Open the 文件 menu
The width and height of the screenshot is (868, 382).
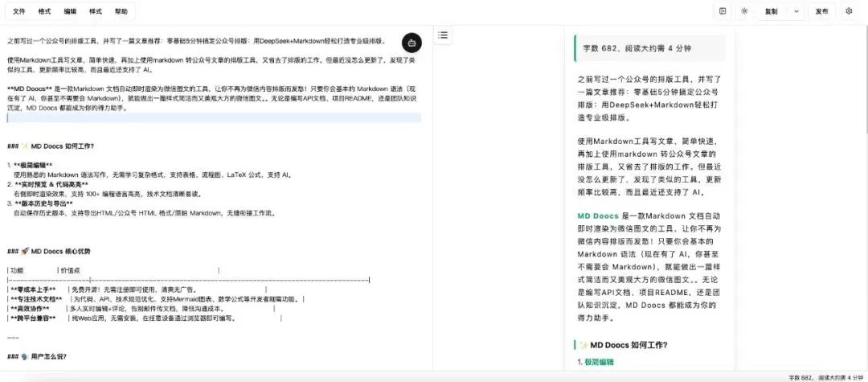click(x=19, y=12)
